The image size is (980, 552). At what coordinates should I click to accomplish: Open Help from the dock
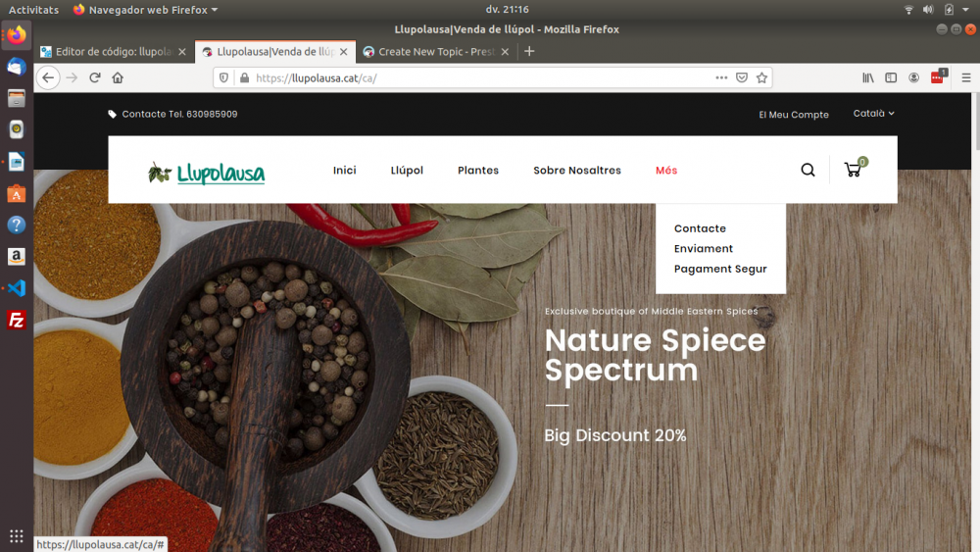tap(17, 226)
